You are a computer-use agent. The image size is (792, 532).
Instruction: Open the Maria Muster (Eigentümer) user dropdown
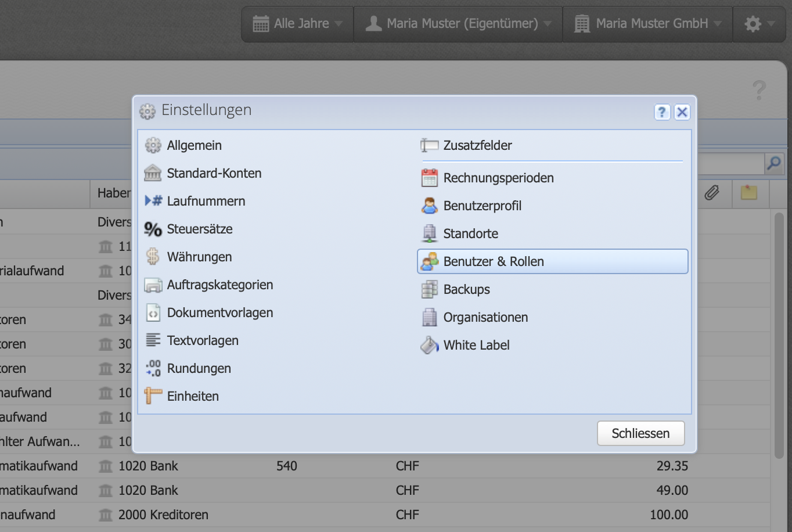click(x=458, y=24)
